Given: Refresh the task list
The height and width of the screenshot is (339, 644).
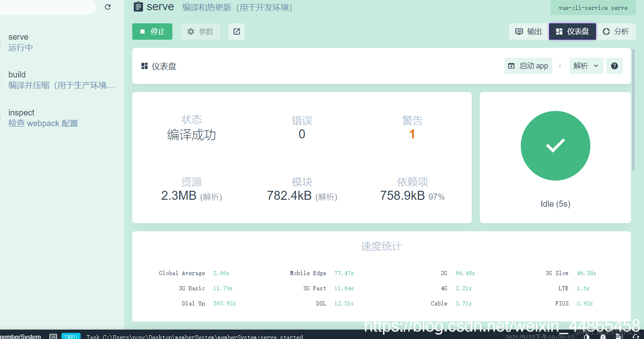Looking at the screenshot, I should (108, 7).
